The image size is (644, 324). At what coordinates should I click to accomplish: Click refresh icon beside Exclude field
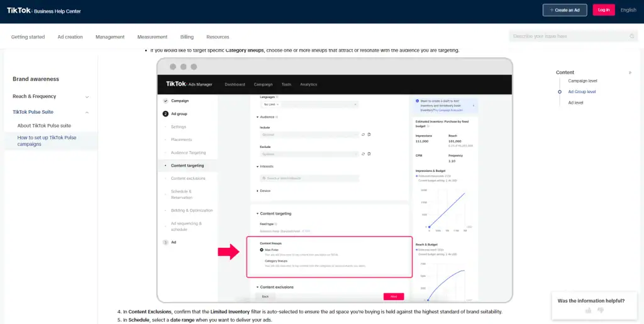click(x=363, y=154)
